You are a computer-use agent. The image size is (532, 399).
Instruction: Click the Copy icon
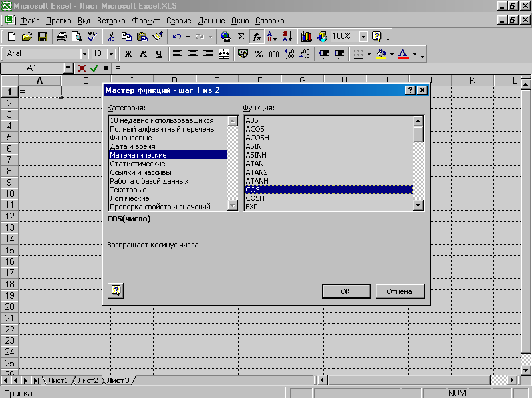point(126,37)
